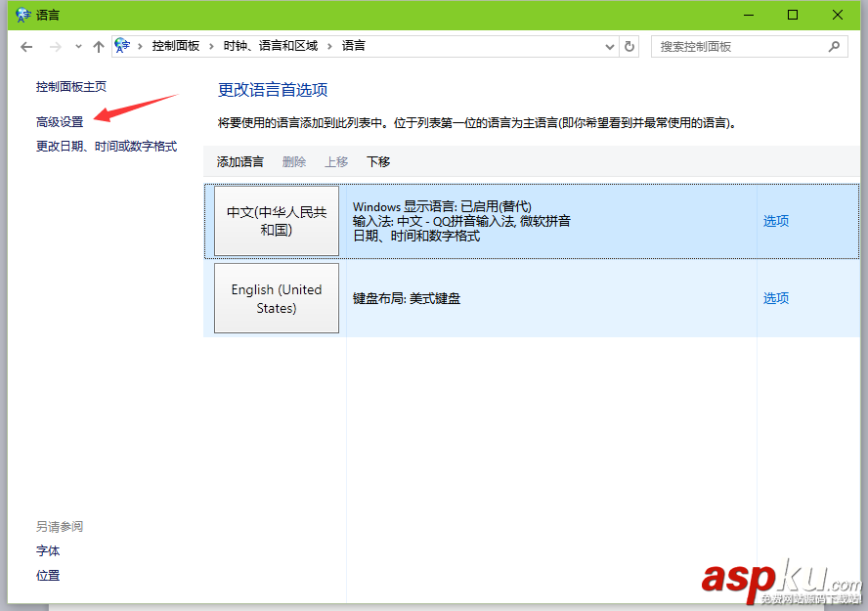This screenshot has width=868, height=611.
Task: Open the 字体 link under 另请参阅
Action: [48, 551]
